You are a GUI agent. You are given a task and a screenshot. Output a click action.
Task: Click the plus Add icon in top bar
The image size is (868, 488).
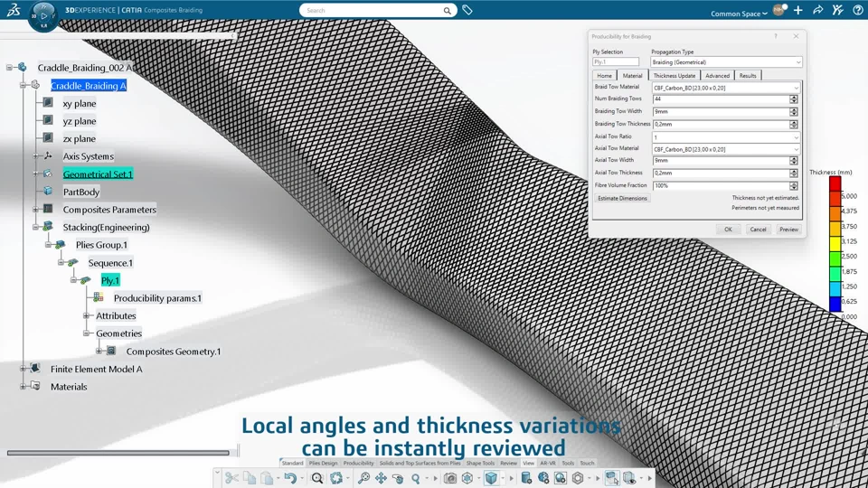pos(797,10)
